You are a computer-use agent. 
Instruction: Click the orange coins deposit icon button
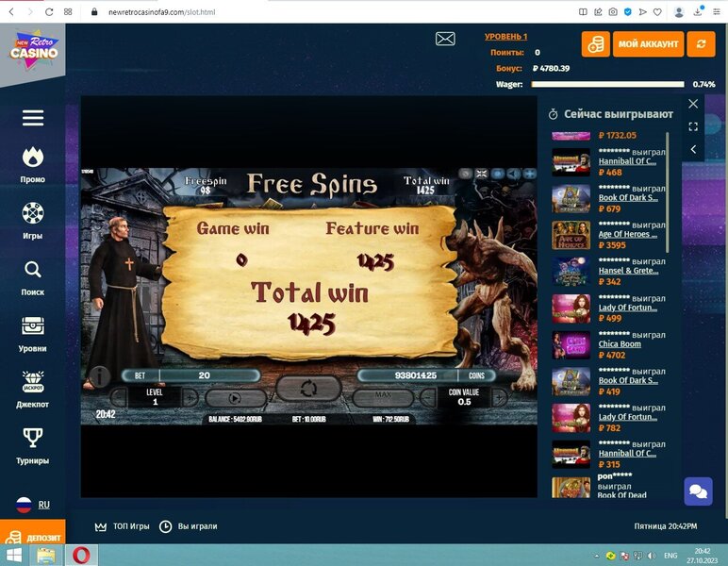point(596,44)
